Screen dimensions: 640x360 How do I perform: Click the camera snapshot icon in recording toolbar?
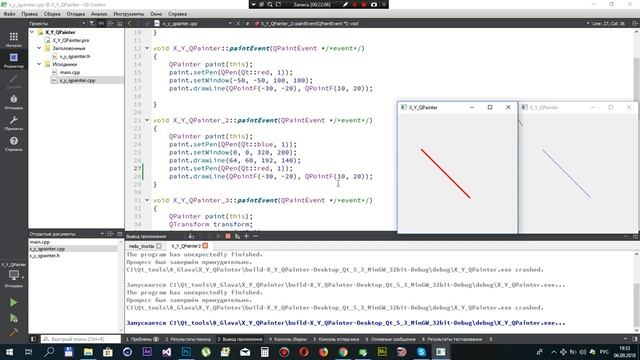pos(373,4)
